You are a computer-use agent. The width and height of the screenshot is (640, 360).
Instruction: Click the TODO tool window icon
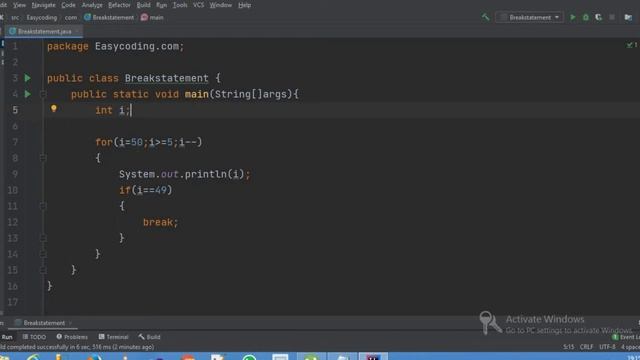pyautogui.click(x=25, y=337)
